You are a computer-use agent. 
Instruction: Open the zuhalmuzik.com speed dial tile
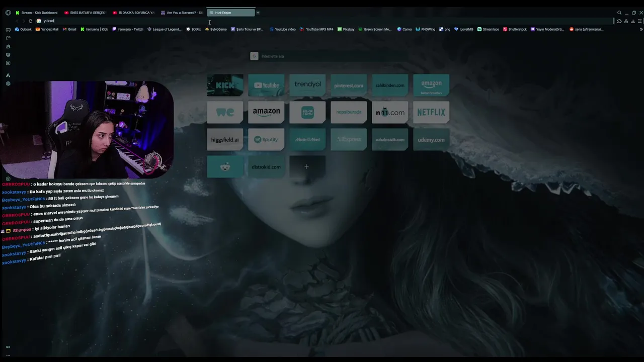click(390, 139)
